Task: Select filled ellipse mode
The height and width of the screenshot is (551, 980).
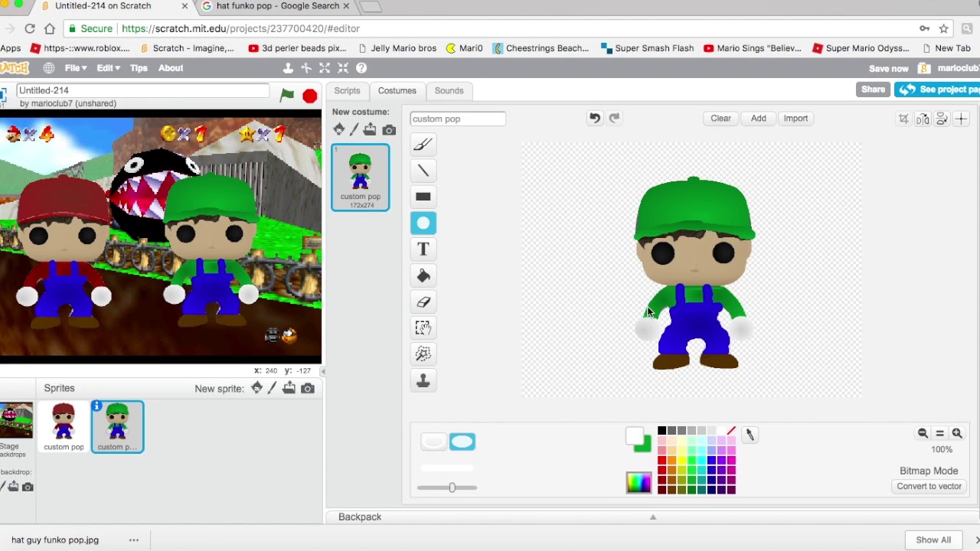Action: point(462,442)
